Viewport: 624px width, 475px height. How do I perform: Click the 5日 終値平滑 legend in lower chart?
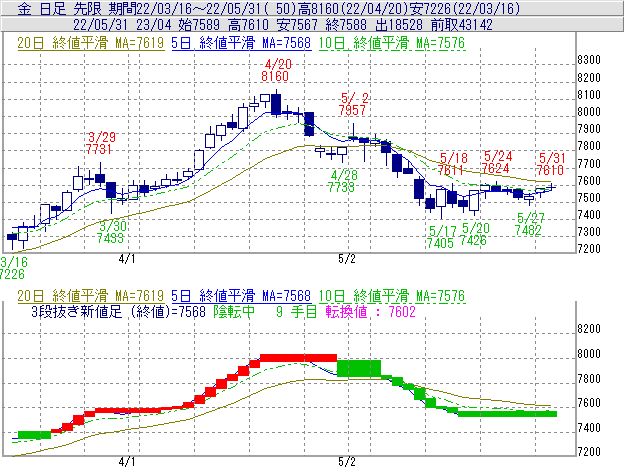(241, 296)
